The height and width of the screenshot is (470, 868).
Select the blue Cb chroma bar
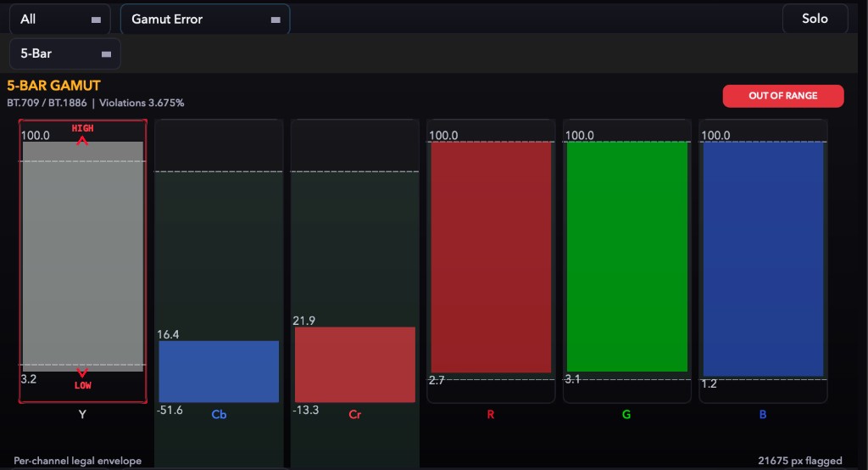click(x=219, y=372)
